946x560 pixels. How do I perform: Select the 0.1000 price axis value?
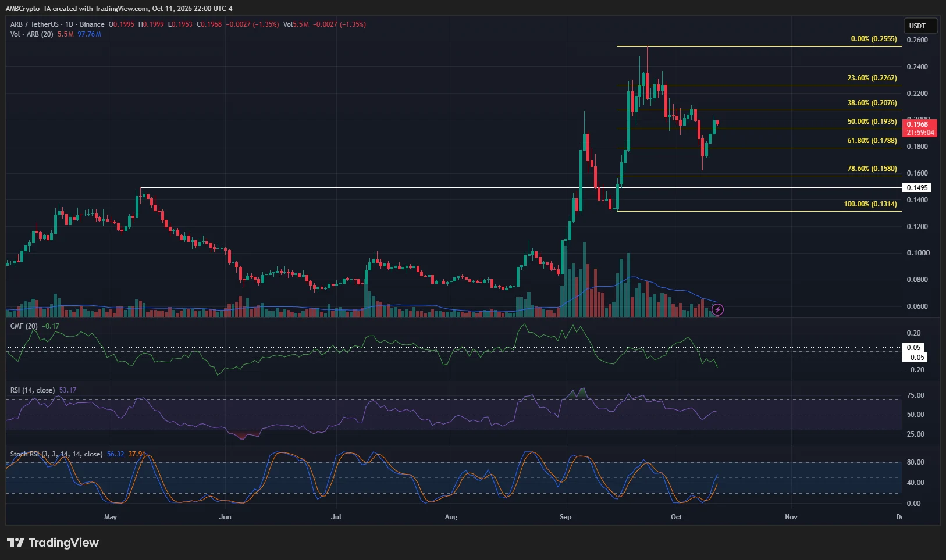point(917,253)
